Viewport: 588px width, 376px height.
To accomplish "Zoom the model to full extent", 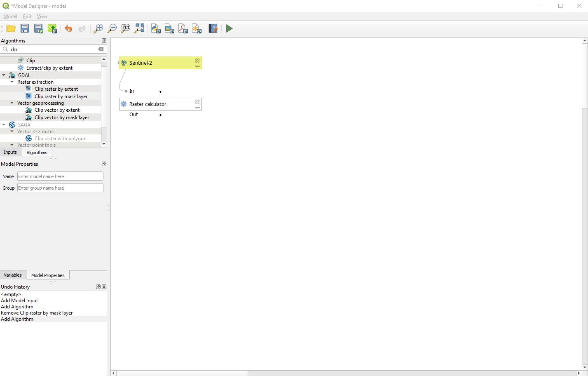I will point(140,28).
